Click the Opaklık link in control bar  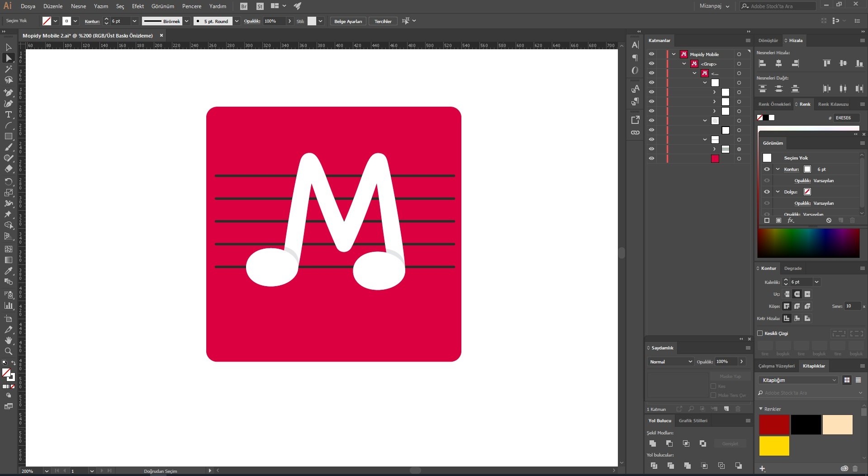pos(252,21)
